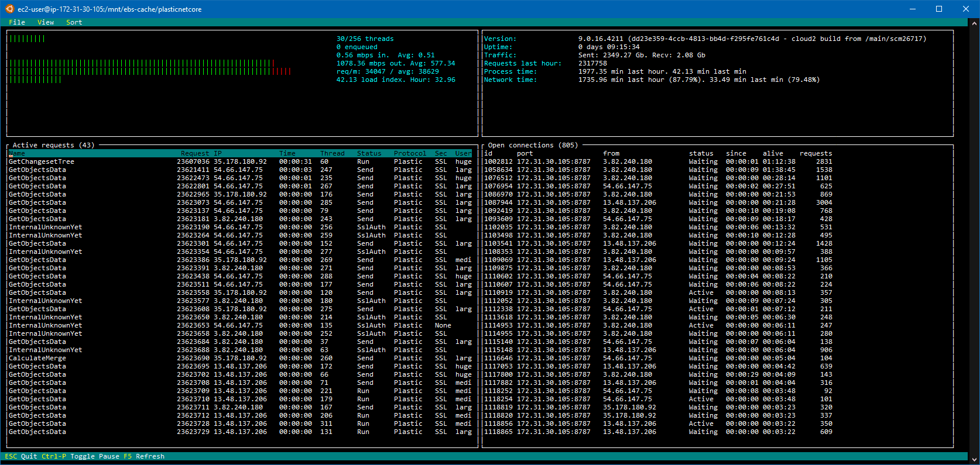
Task: Click the Open connections (805) title
Action: click(533, 145)
